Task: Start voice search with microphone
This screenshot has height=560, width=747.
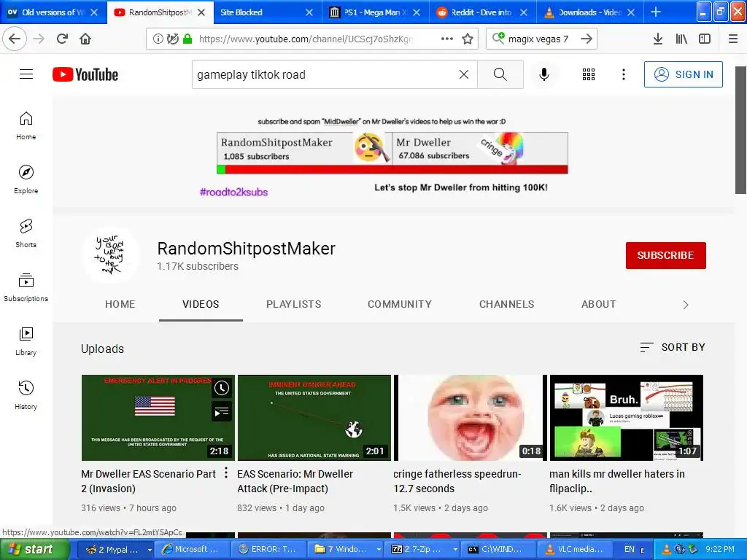Action: (x=544, y=74)
